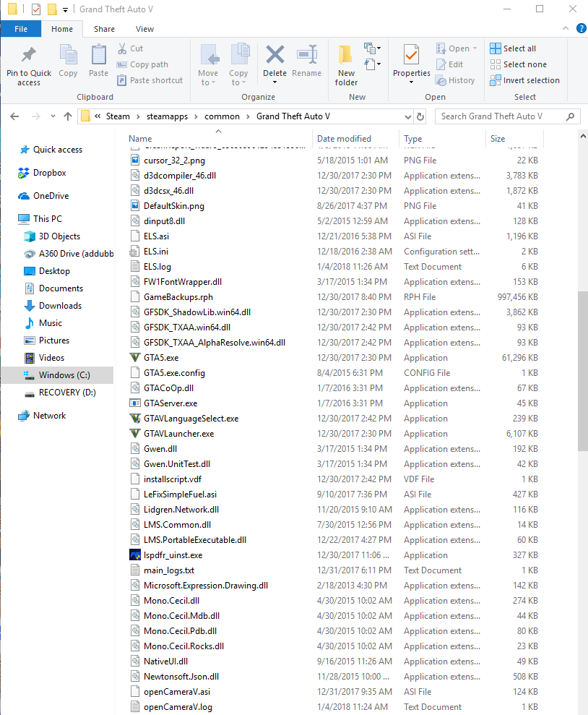Click the scrollbar up arrow
The height and width of the screenshot is (715, 588).
(x=582, y=136)
